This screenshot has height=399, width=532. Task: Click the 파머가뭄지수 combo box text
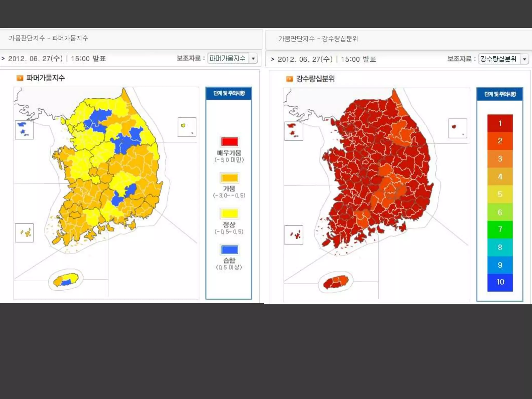[228, 58]
